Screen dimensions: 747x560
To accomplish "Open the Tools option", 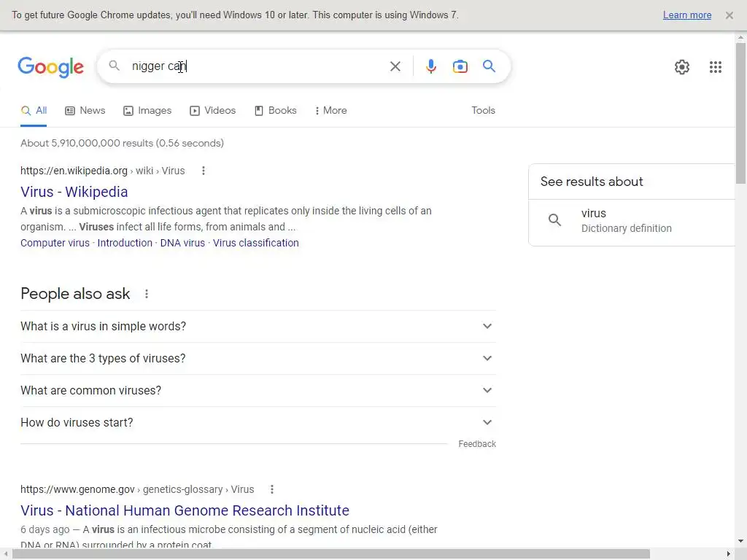I will coord(483,111).
